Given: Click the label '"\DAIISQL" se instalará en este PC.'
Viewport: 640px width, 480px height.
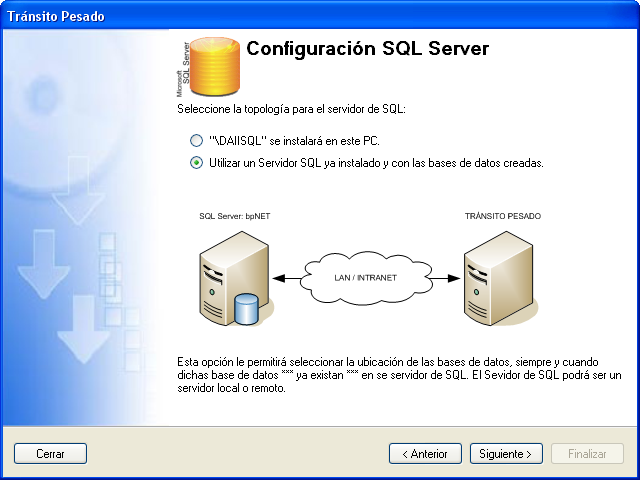Looking at the screenshot, I should (294, 141).
